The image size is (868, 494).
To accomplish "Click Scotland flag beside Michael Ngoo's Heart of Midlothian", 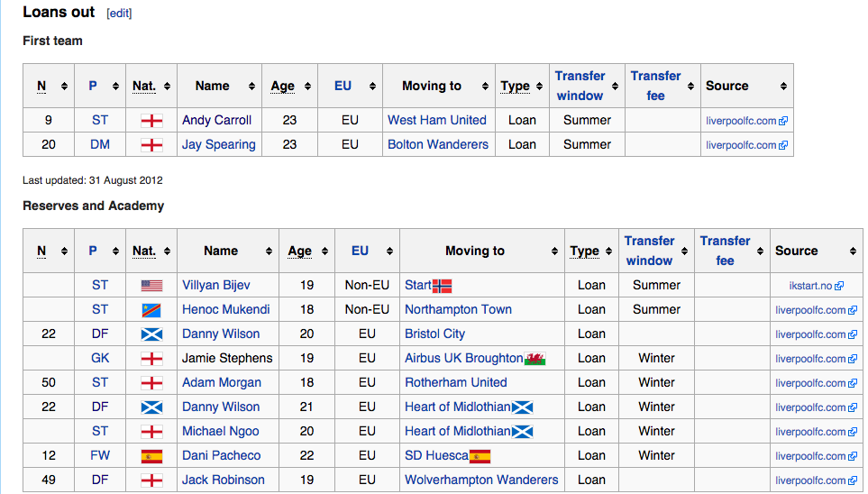I will coord(523,432).
